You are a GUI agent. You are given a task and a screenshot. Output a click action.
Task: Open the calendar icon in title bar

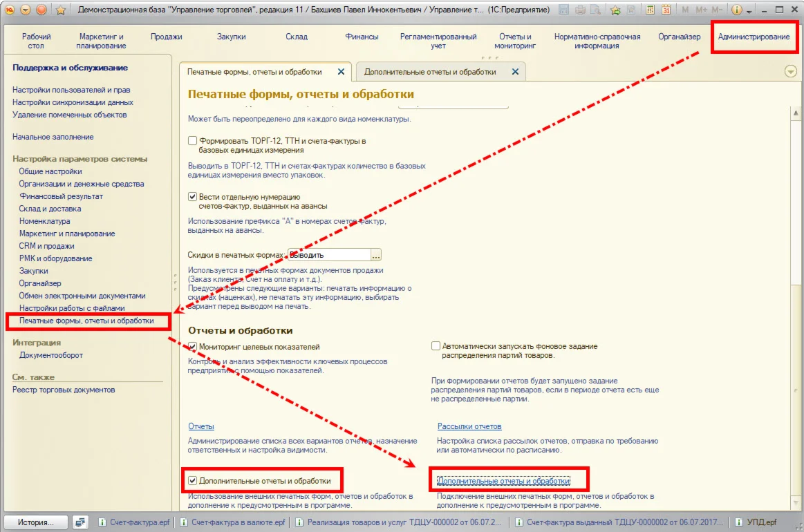pos(666,10)
